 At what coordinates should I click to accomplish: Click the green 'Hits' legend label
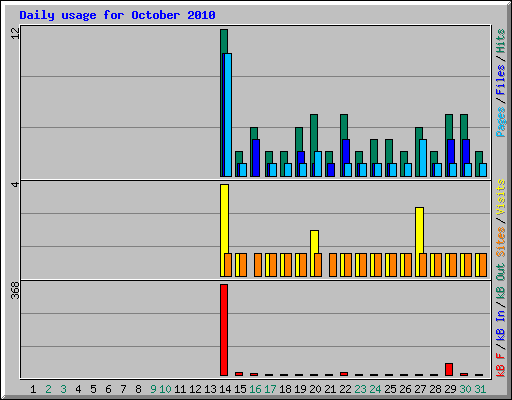coord(500,41)
